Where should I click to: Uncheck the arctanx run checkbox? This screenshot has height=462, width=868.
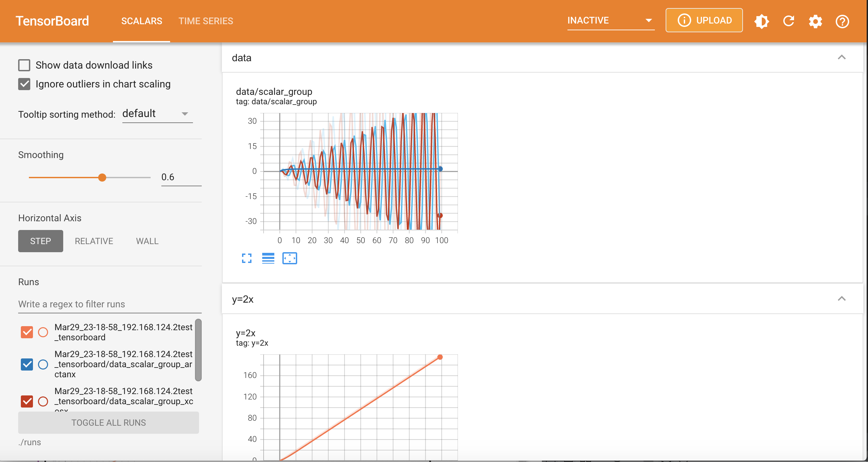pyautogui.click(x=27, y=364)
